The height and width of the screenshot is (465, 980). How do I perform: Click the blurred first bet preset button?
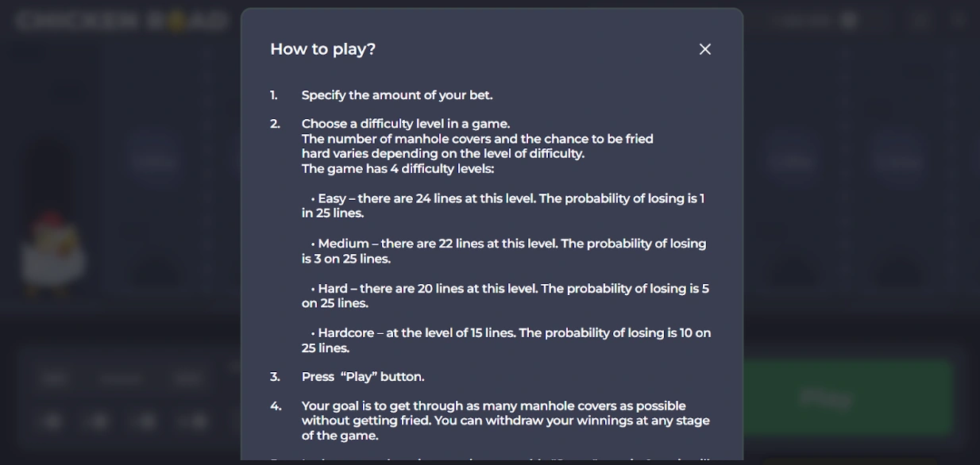point(51,421)
